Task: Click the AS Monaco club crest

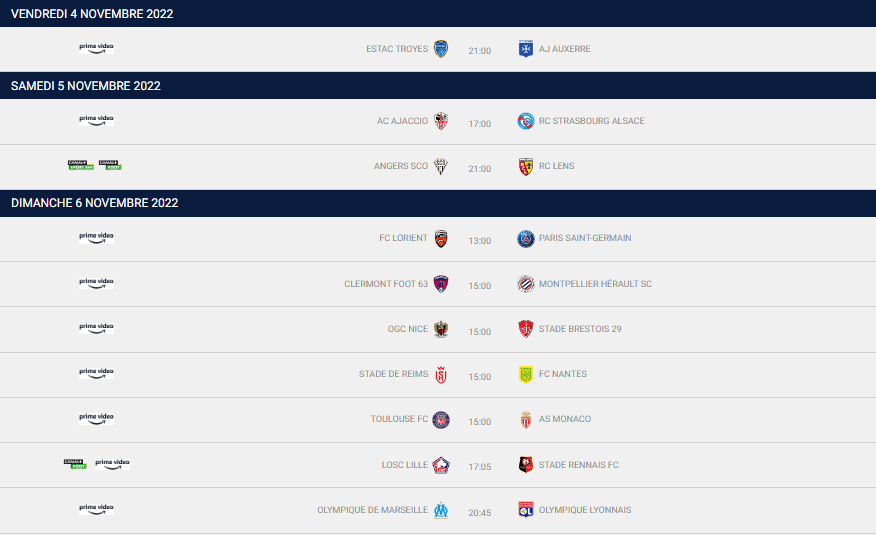Action: (526, 419)
